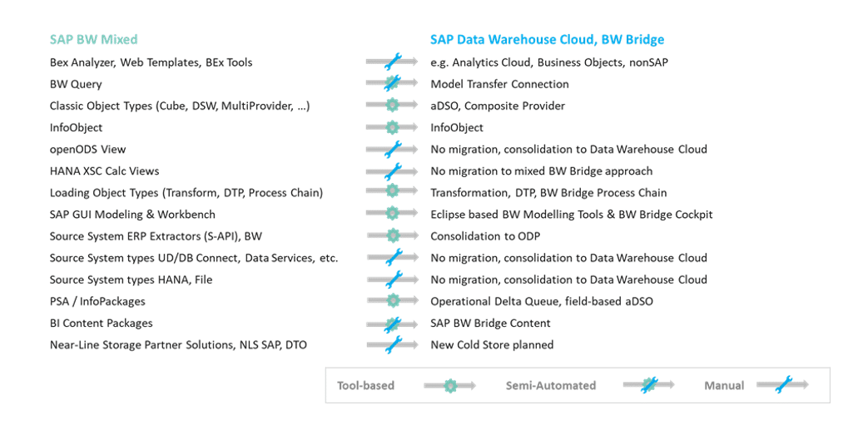The image size is (868, 430).
Task: Click the semi-automated icon next to BW Query
Action: pyautogui.click(x=392, y=83)
